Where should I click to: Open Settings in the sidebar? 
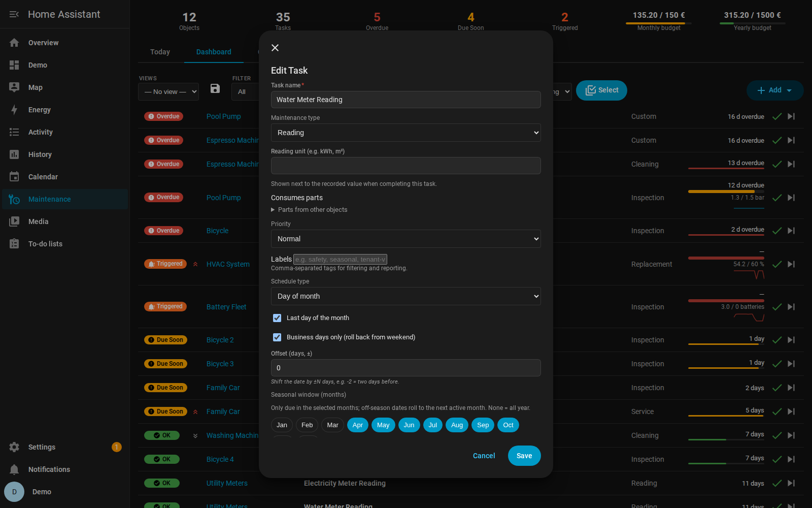click(65, 447)
